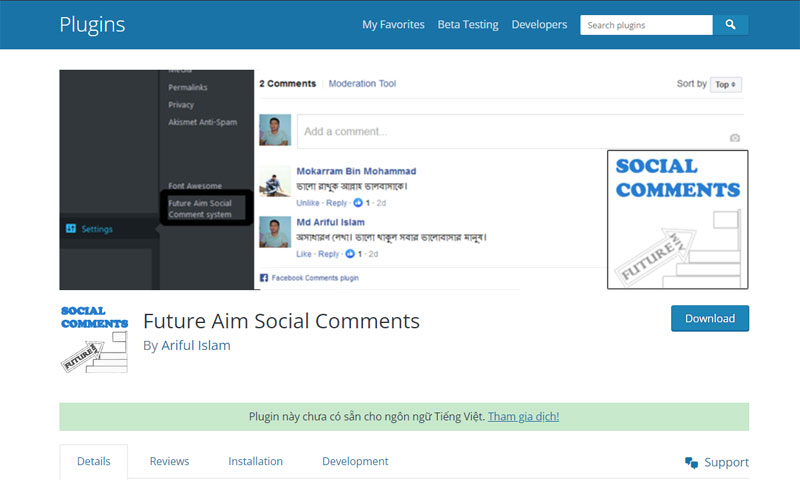Click the large Social Comments banner image
The width and height of the screenshot is (800, 500).
click(x=678, y=219)
